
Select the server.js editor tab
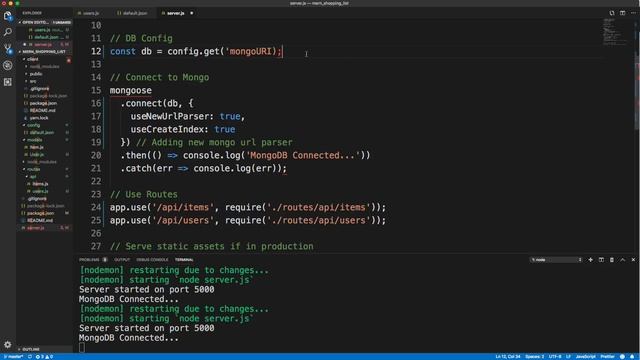(176, 13)
